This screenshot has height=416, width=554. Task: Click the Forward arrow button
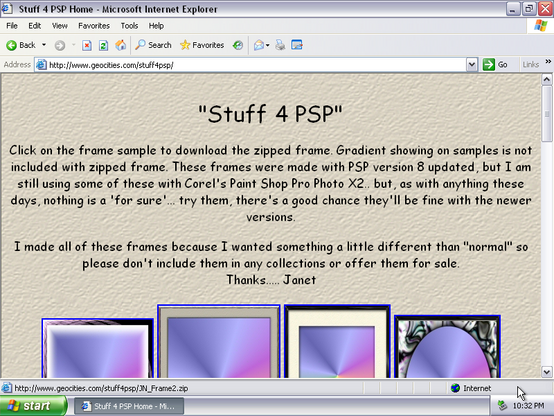[60, 45]
